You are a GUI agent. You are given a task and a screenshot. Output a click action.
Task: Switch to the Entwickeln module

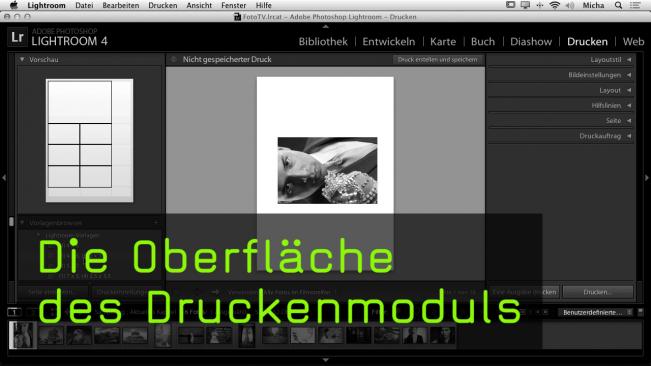tap(389, 41)
